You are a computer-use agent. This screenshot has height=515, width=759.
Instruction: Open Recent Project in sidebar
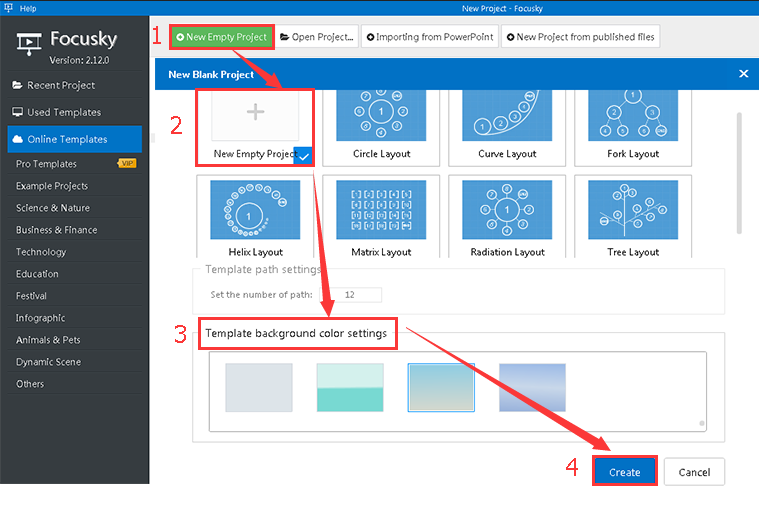(x=75, y=85)
